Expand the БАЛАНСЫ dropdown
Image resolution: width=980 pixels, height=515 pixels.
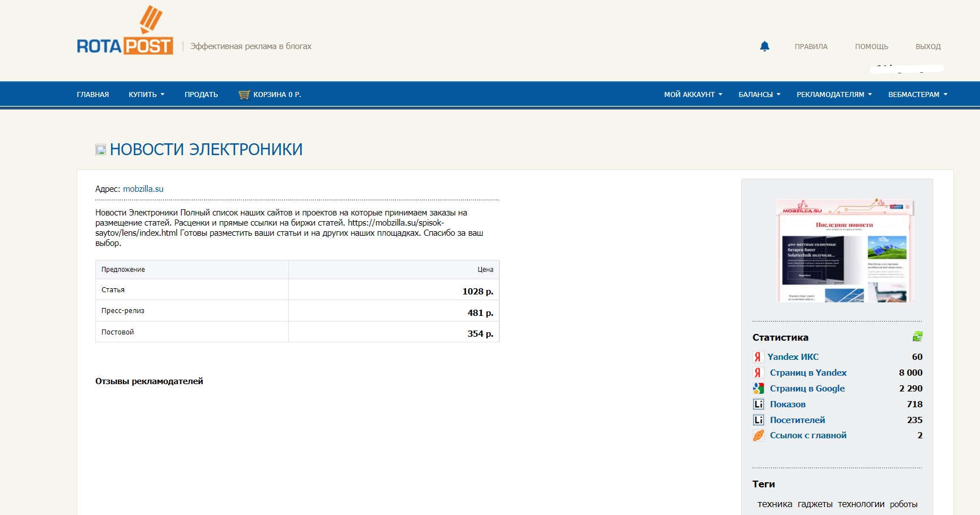click(759, 95)
